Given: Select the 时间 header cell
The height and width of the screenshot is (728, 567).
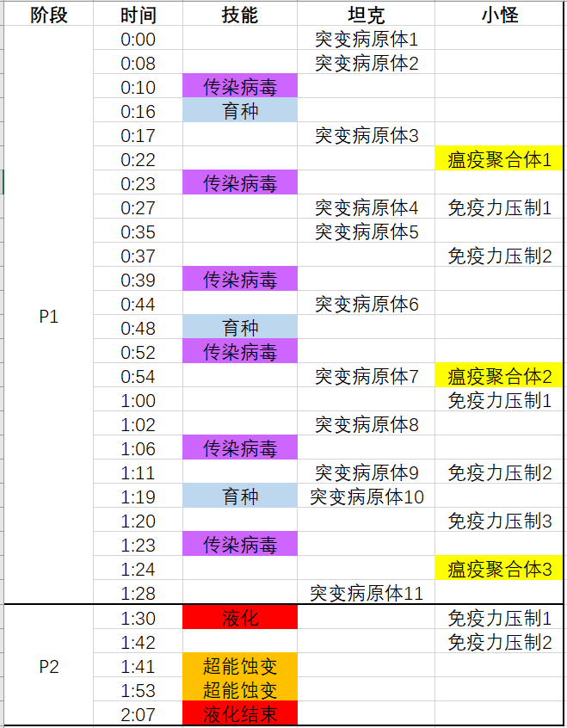Looking at the screenshot, I should 138,15.
